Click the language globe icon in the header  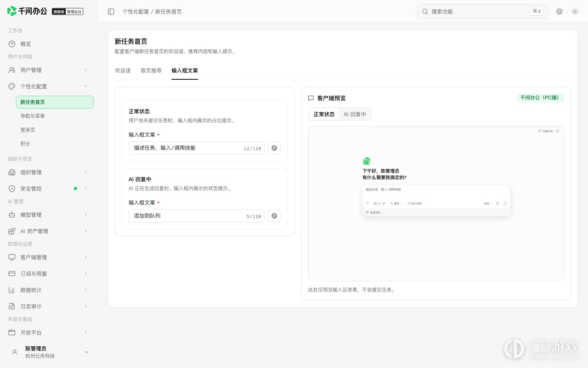tap(559, 11)
